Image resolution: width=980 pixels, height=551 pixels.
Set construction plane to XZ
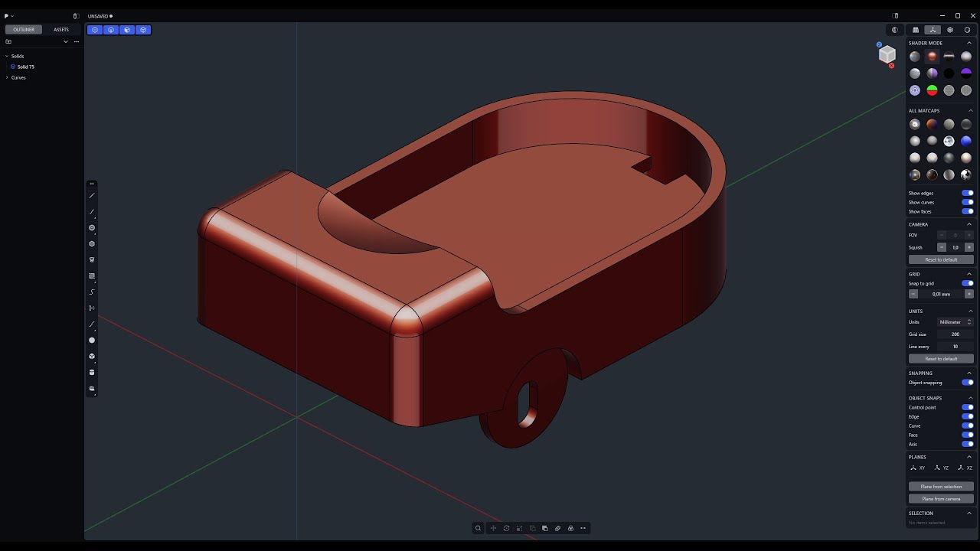click(965, 468)
